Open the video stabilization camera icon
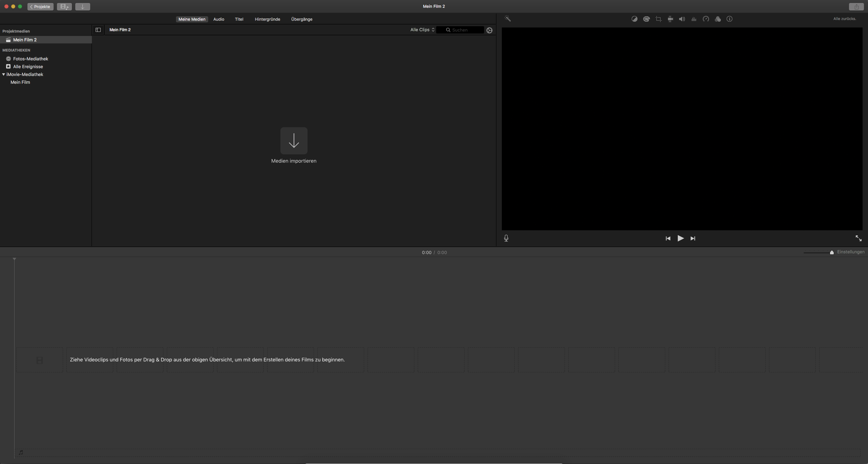868x464 pixels. point(670,19)
